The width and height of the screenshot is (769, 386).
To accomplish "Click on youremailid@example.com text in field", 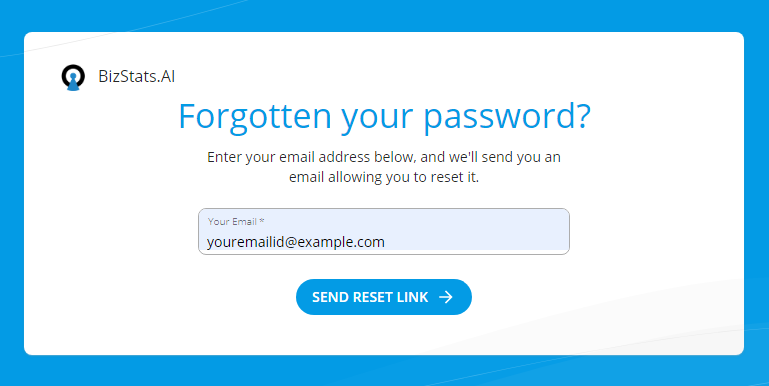I will click(x=296, y=242).
